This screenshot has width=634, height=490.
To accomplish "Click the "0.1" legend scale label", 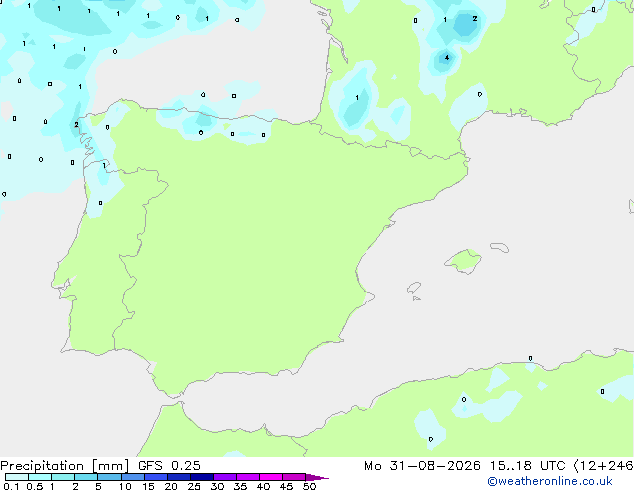I will click(x=9, y=486).
